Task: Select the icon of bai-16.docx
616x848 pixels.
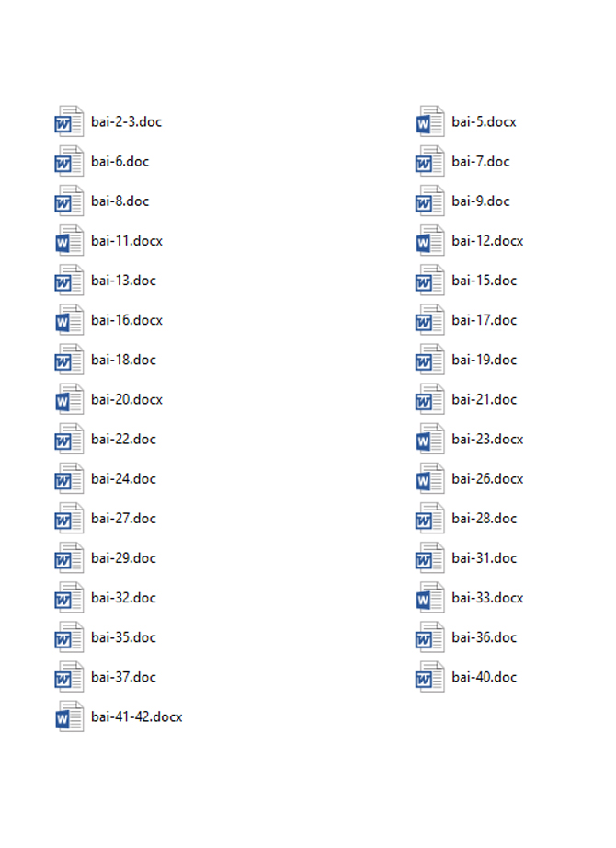Action: tap(69, 320)
